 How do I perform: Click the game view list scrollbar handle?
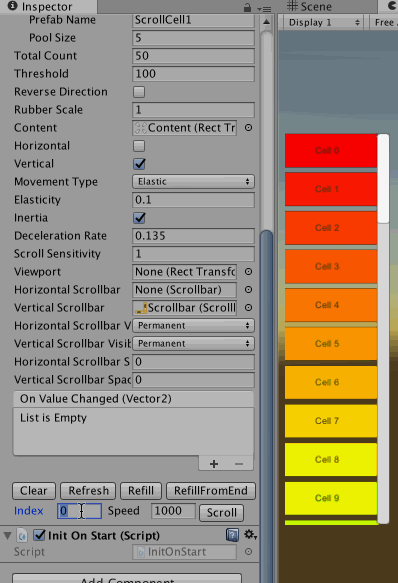[383, 179]
